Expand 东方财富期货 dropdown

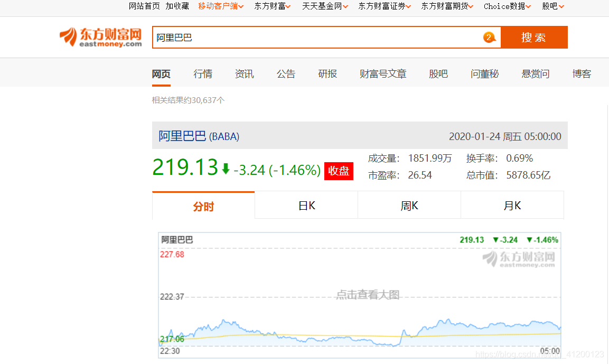click(447, 6)
